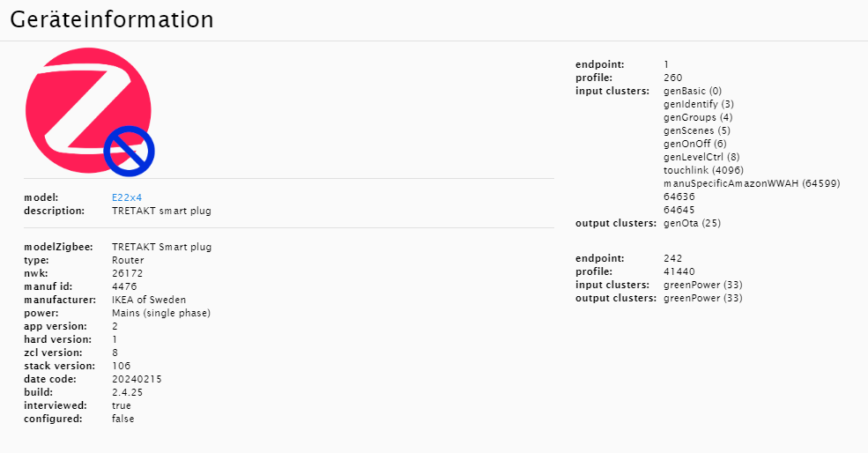
Task: Select the genOnOff (6) cluster
Action: pos(695,144)
